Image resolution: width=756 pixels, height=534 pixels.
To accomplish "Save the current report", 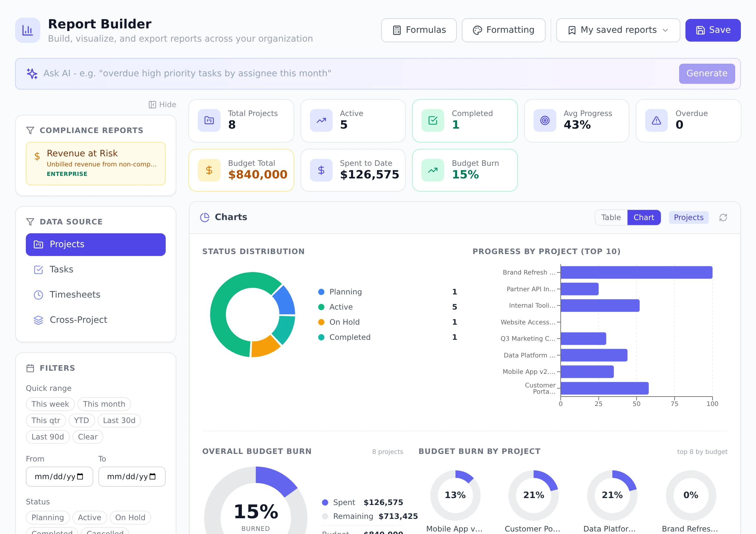I will click(x=713, y=30).
